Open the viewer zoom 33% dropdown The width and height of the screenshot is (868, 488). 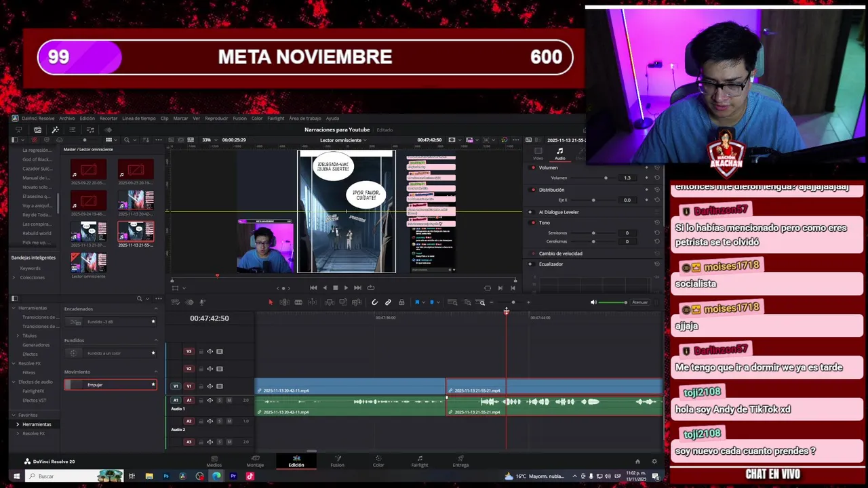[x=208, y=140]
